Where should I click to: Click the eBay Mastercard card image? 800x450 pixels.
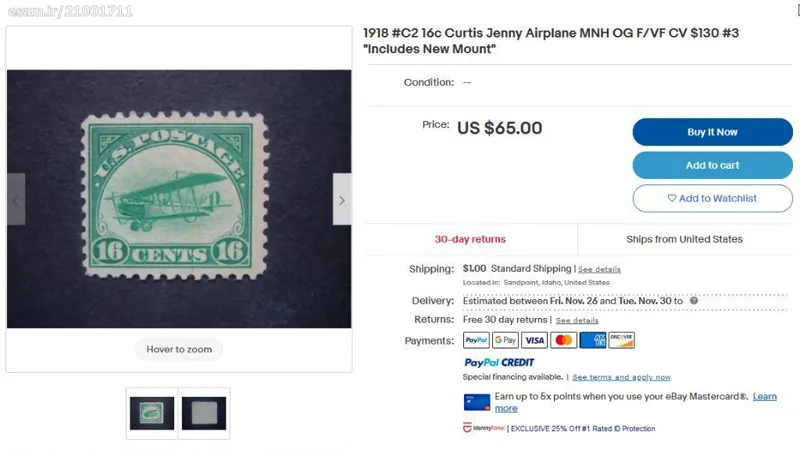pyautogui.click(x=477, y=402)
